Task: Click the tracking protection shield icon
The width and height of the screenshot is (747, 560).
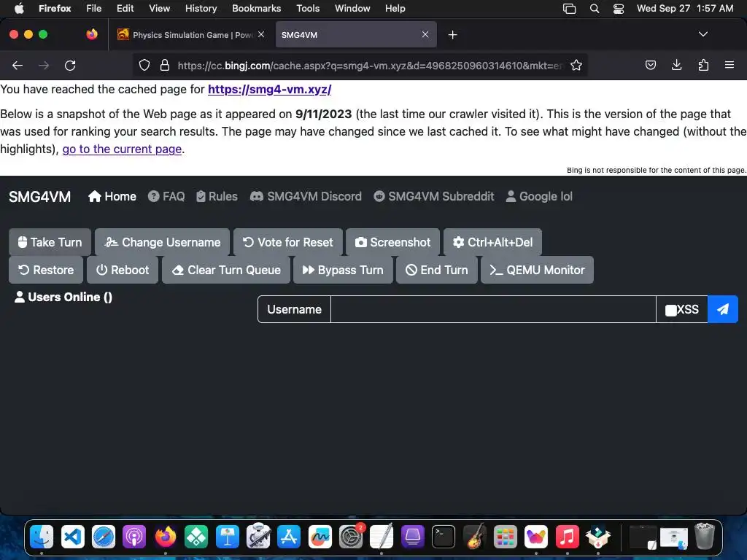Action: [144, 65]
